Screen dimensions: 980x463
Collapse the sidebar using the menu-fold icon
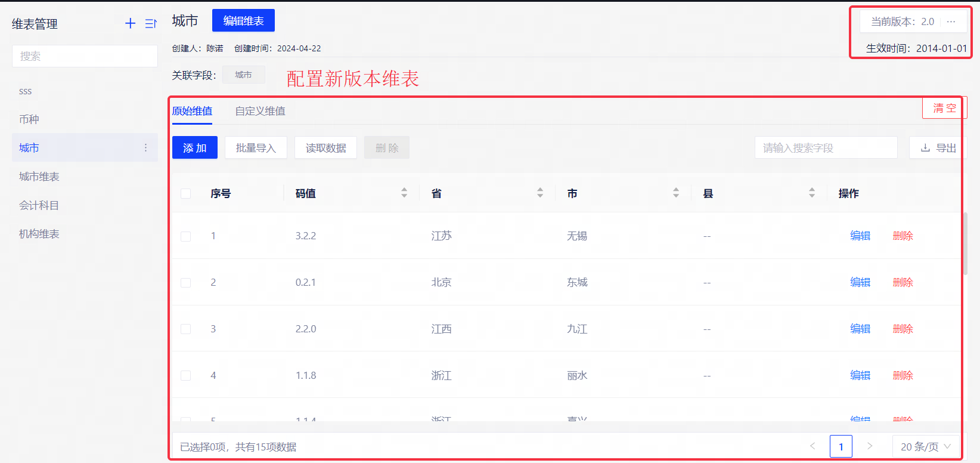click(x=151, y=23)
